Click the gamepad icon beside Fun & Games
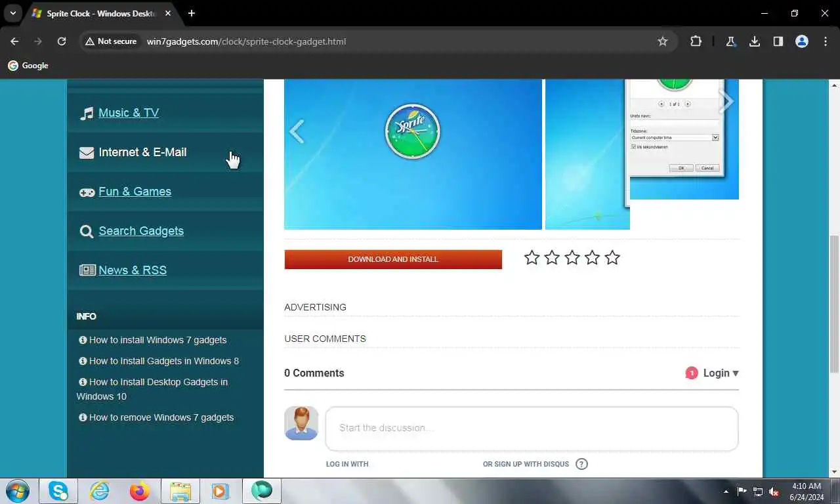 click(87, 192)
